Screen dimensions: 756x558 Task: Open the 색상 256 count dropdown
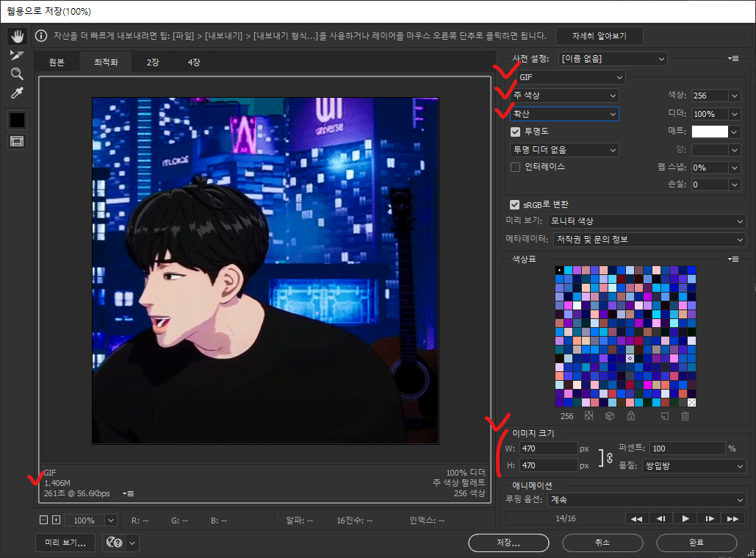(x=734, y=96)
